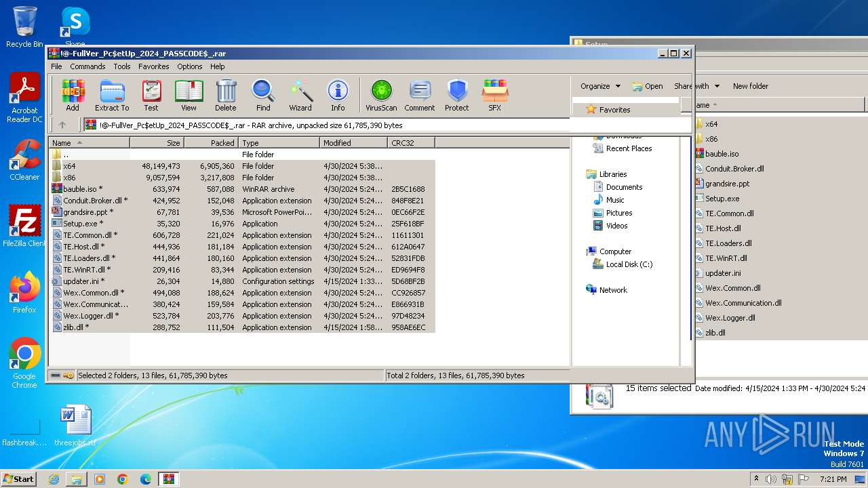Click the Firefox desktop icon
Screen dimensions: 868x488
24,293
